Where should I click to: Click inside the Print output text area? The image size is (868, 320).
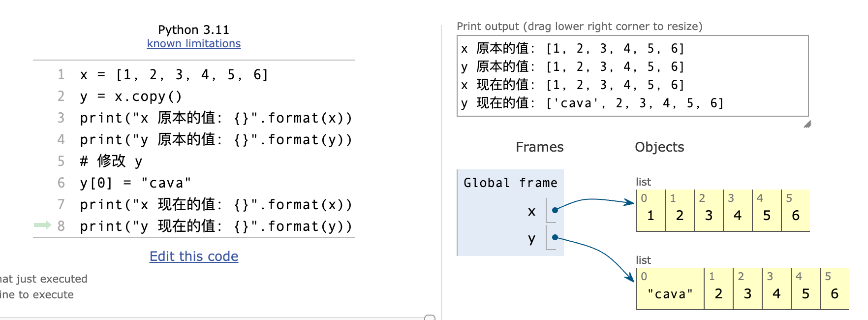(x=633, y=76)
